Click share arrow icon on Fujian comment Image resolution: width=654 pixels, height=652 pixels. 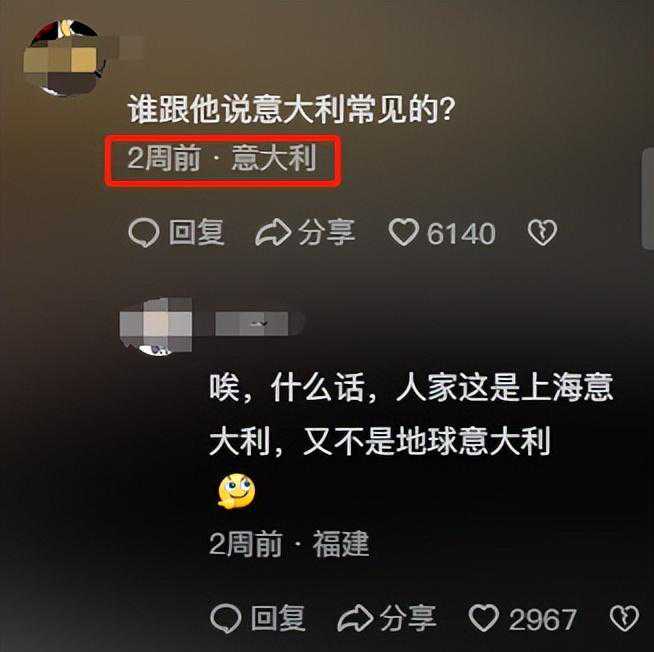coord(355,618)
